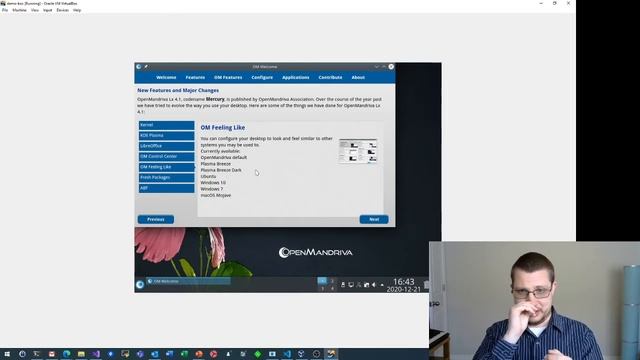Open Visual Studio from the Windows taskbar

click(x=96, y=354)
